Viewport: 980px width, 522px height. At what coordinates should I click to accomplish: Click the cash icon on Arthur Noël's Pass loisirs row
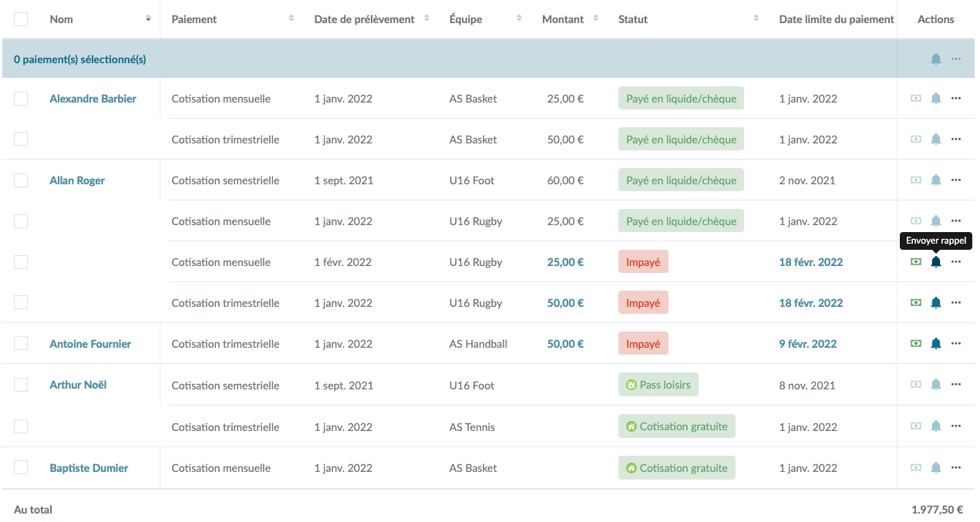(x=916, y=385)
